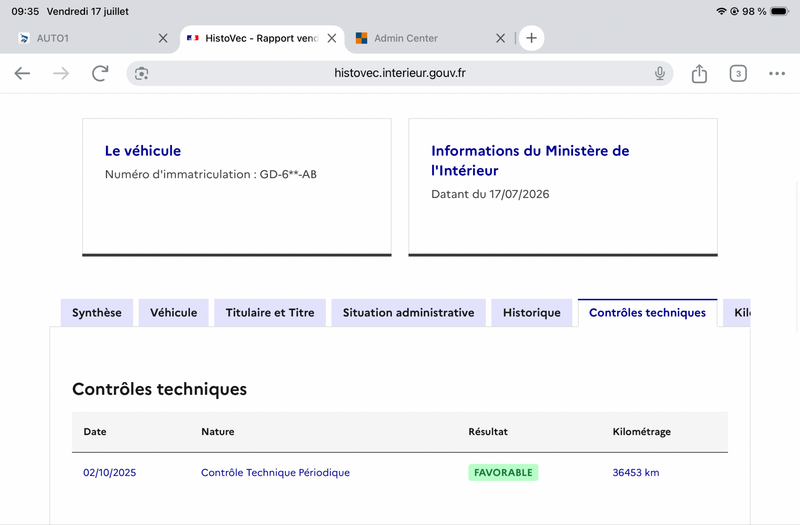Click the forward navigation arrow

coord(61,73)
